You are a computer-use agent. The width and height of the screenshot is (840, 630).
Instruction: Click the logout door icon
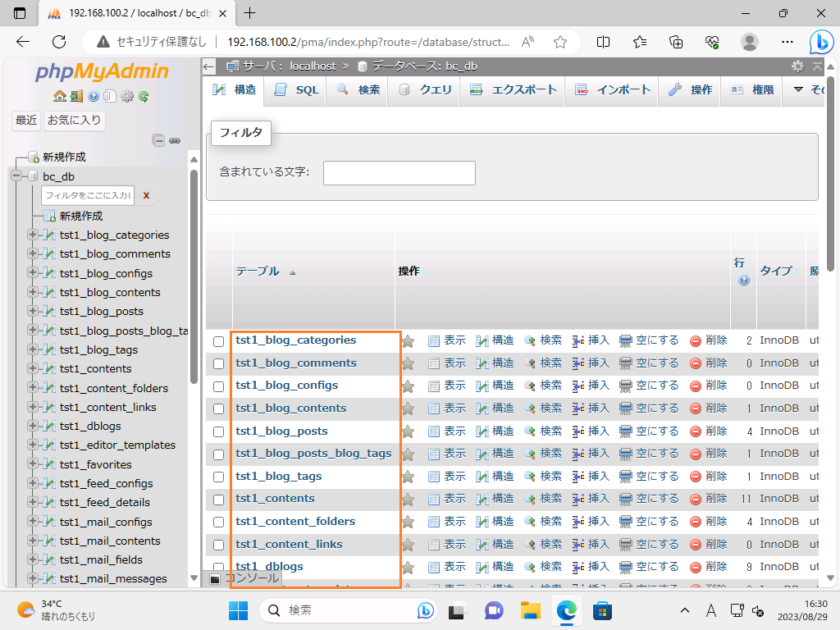click(x=75, y=96)
